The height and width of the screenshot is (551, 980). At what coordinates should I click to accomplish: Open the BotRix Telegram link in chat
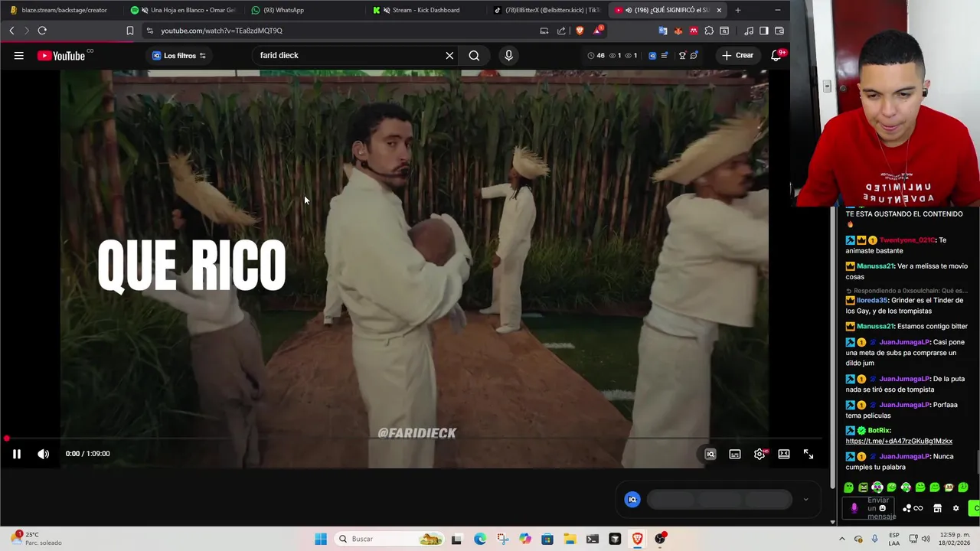pyautogui.click(x=899, y=442)
